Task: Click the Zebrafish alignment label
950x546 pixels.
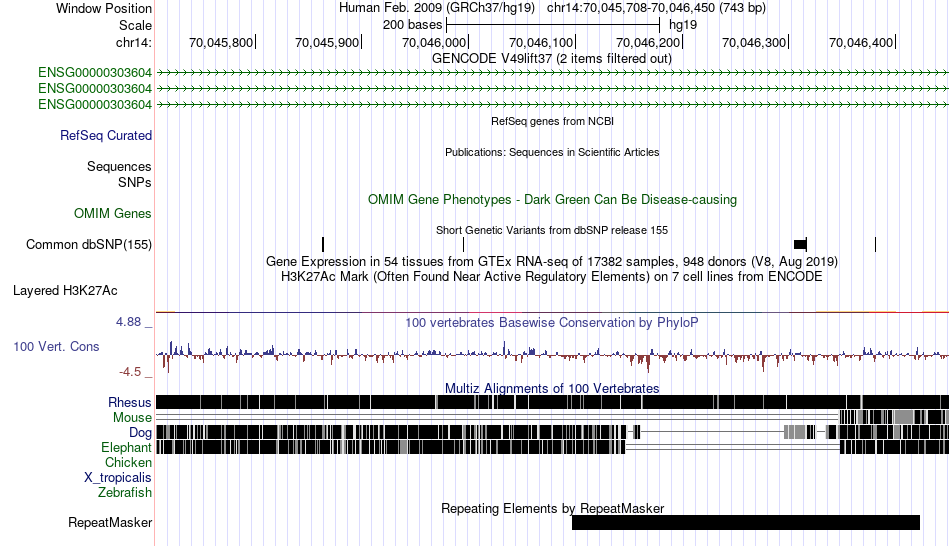Action: point(125,493)
